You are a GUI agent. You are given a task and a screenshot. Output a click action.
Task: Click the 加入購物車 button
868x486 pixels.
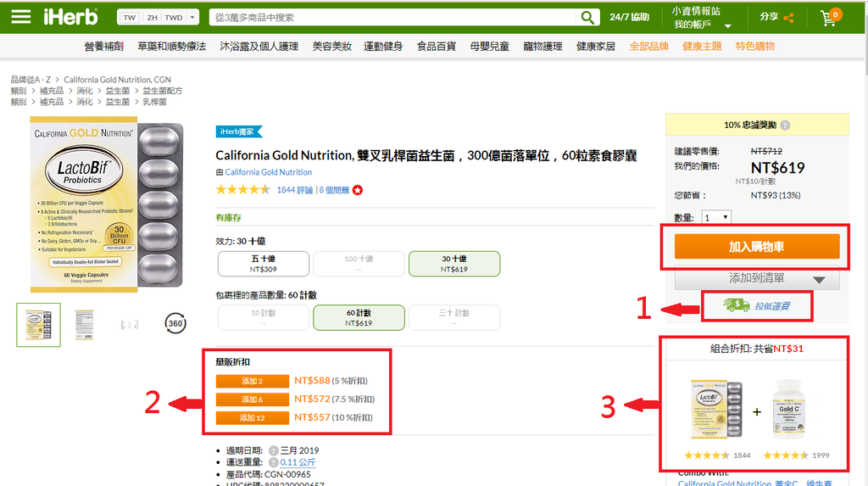757,247
